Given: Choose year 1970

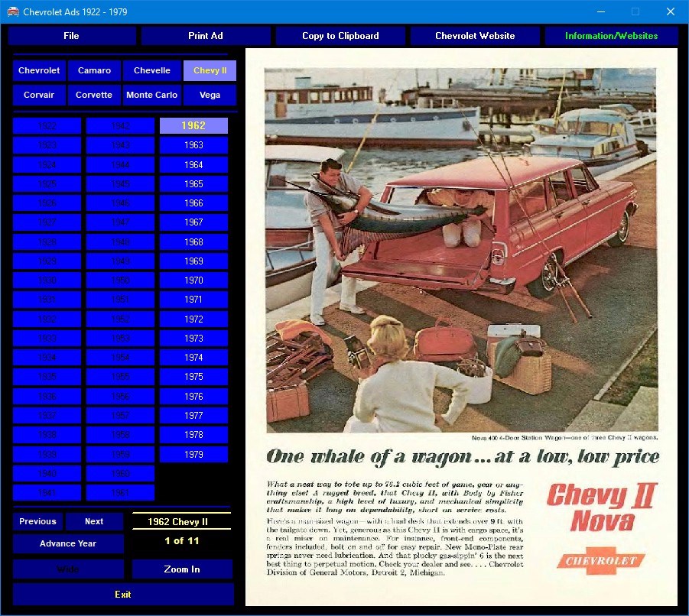Looking at the screenshot, I should pyautogui.click(x=193, y=280).
